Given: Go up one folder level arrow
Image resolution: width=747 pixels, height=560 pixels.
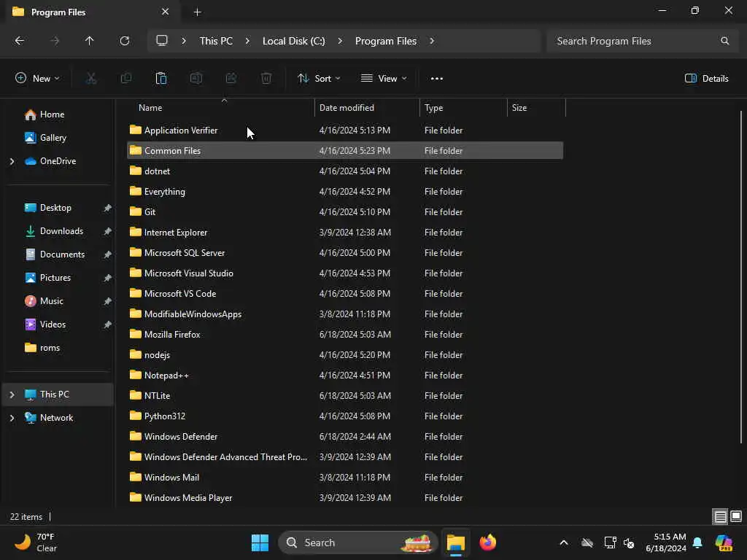Looking at the screenshot, I should [89, 41].
